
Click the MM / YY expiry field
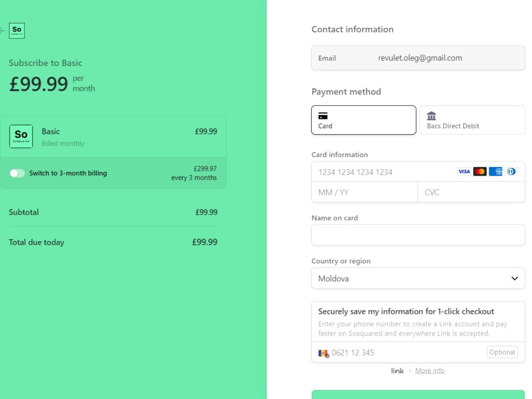364,193
